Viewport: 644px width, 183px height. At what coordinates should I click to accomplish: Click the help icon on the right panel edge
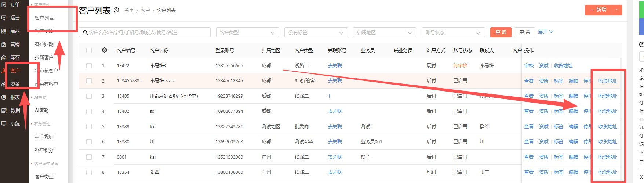click(x=641, y=44)
